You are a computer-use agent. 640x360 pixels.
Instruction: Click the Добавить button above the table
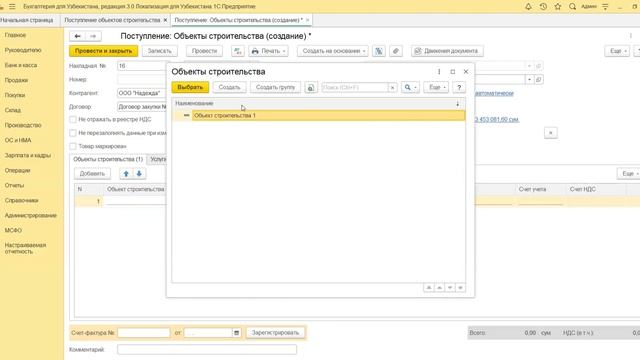(92, 174)
